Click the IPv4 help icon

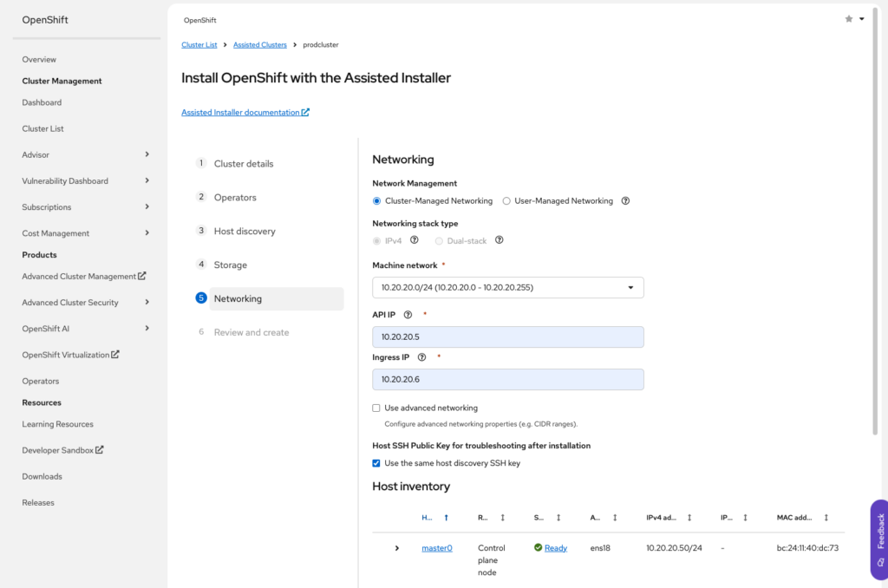pyautogui.click(x=414, y=240)
